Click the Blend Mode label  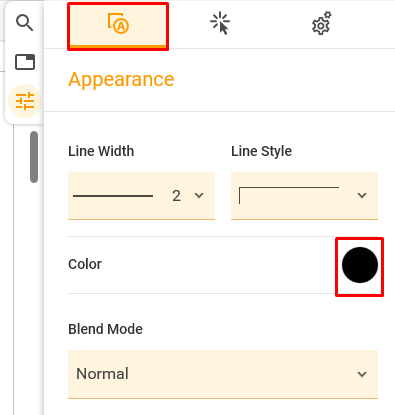click(x=105, y=329)
